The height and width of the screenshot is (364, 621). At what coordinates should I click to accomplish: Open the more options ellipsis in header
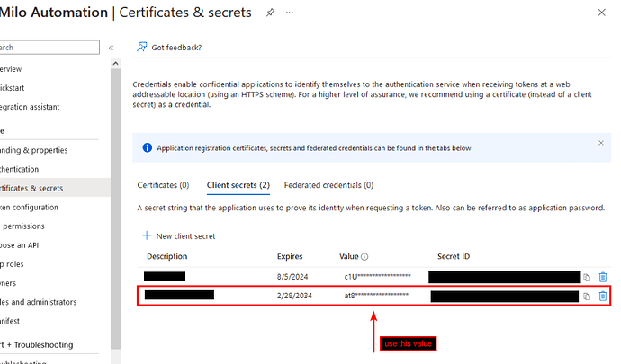[x=290, y=13]
